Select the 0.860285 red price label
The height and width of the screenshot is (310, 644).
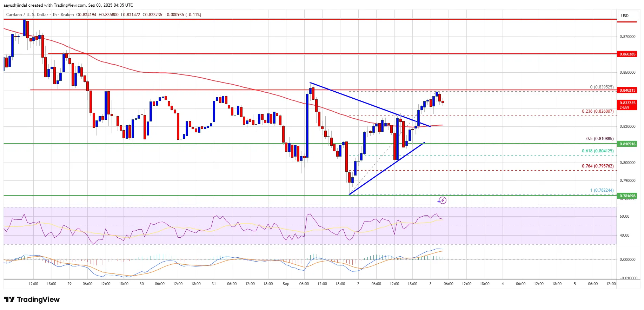click(627, 54)
